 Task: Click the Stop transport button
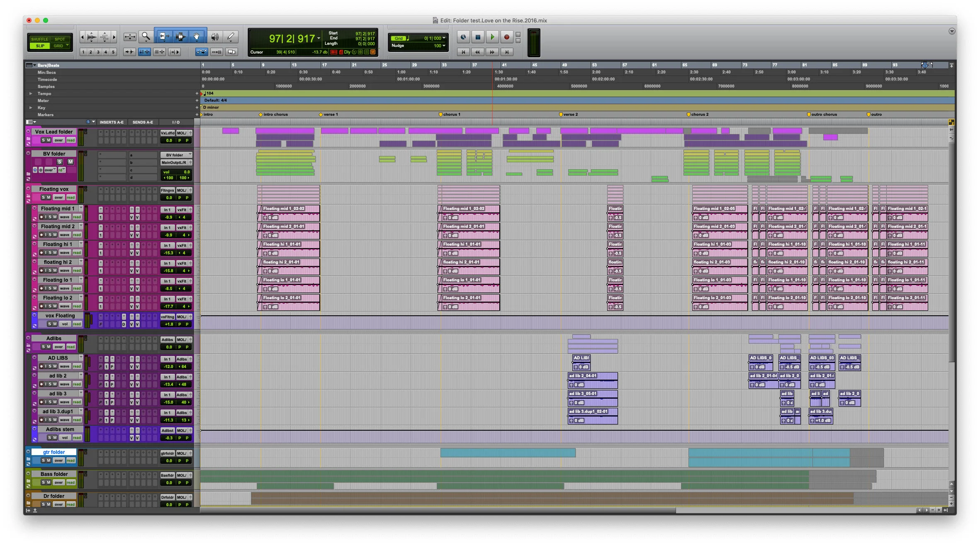tap(478, 37)
